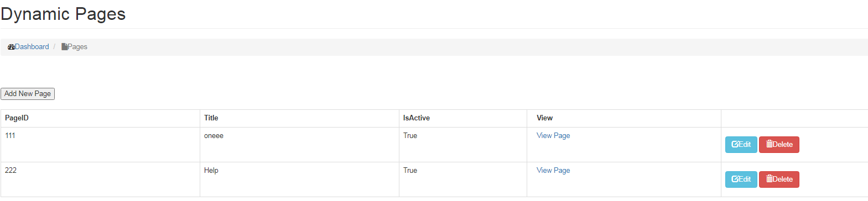Delete the page titled Help
The height and width of the screenshot is (201, 868).
coord(779,179)
